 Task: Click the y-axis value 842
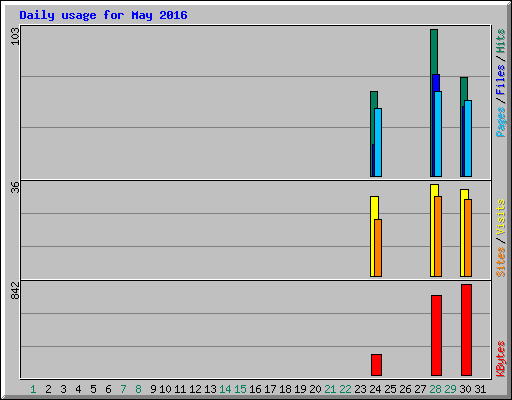15,290
